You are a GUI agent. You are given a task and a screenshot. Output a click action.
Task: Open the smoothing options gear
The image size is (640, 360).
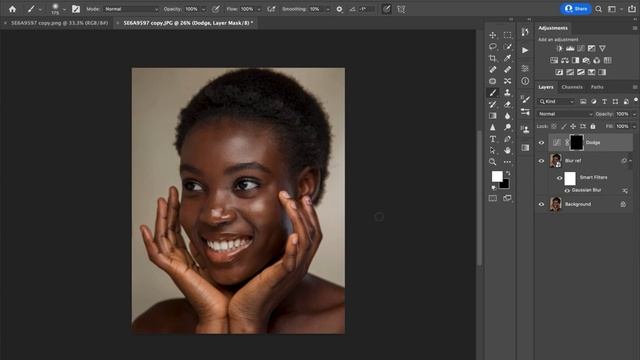pyautogui.click(x=339, y=9)
